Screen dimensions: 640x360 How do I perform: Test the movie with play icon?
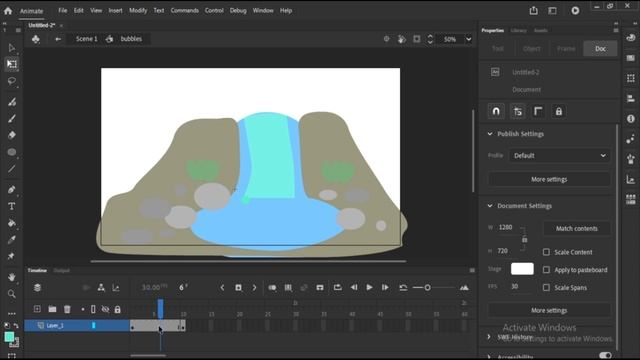coord(575,11)
